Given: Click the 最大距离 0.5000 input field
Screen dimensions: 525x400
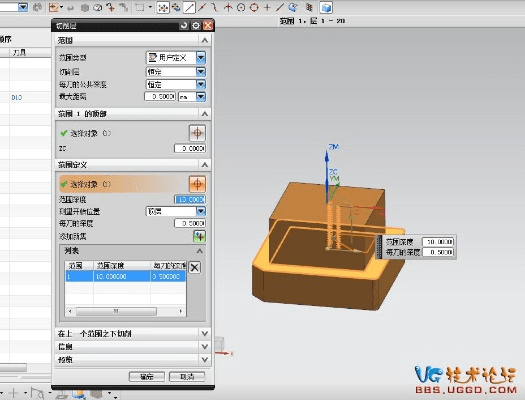Looking at the screenshot, I should pos(160,97).
